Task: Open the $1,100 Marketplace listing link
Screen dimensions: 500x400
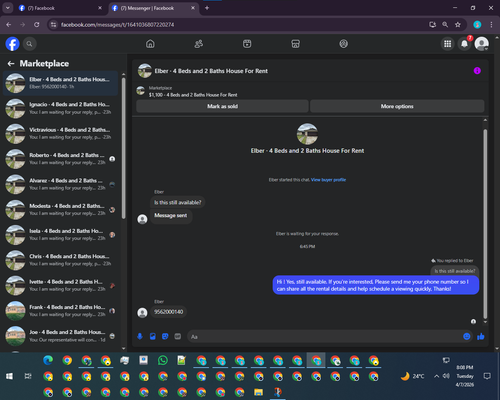Action: pos(193,95)
